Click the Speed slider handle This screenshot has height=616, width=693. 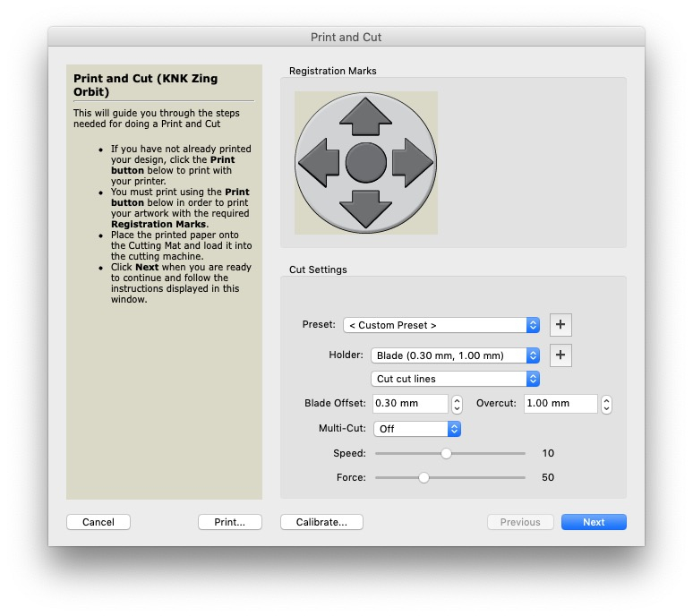(447, 454)
